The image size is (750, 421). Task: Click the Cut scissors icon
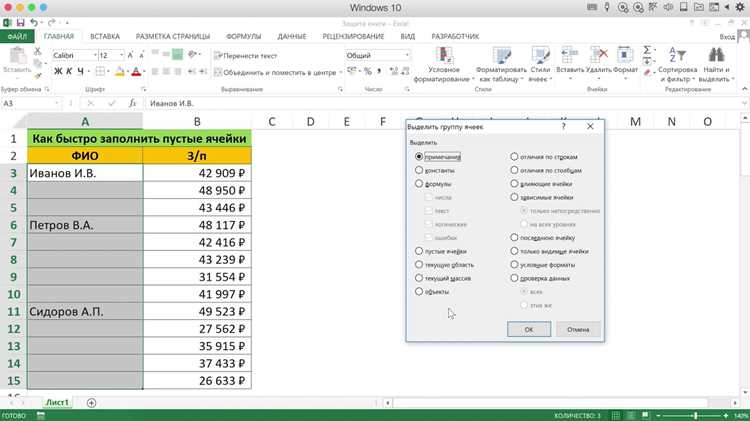pyautogui.click(x=37, y=51)
